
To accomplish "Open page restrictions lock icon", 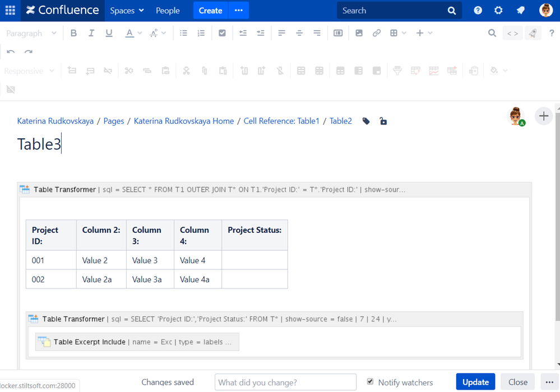I will [x=383, y=122].
